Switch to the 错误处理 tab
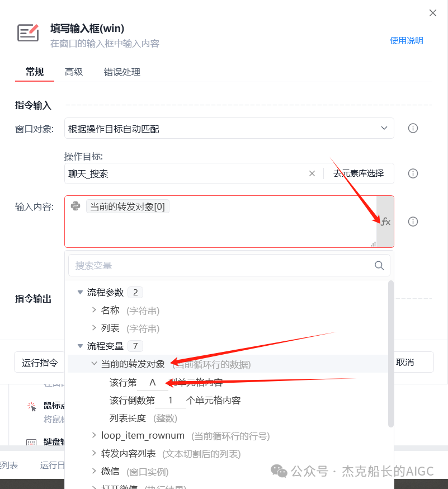This screenshot has width=448, height=489. pos(121,72)
